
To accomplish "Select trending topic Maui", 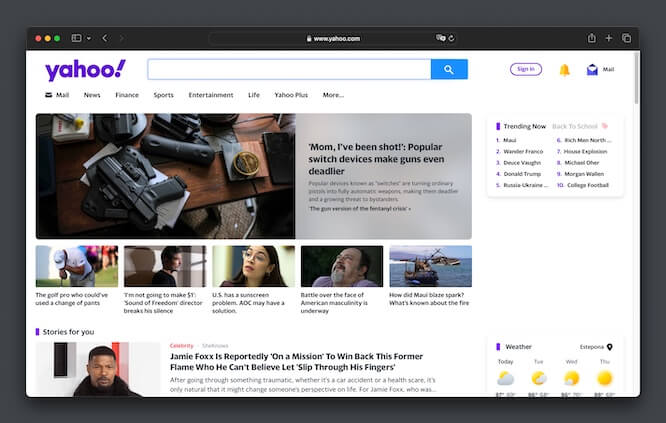I will tap(510, 140).
